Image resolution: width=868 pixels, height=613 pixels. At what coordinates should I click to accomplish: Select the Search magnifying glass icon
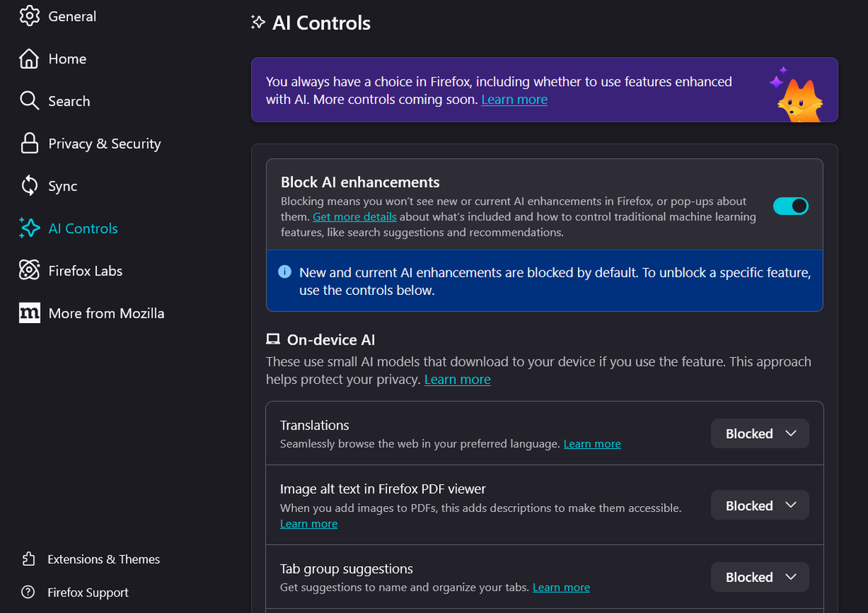click(30, 100)
